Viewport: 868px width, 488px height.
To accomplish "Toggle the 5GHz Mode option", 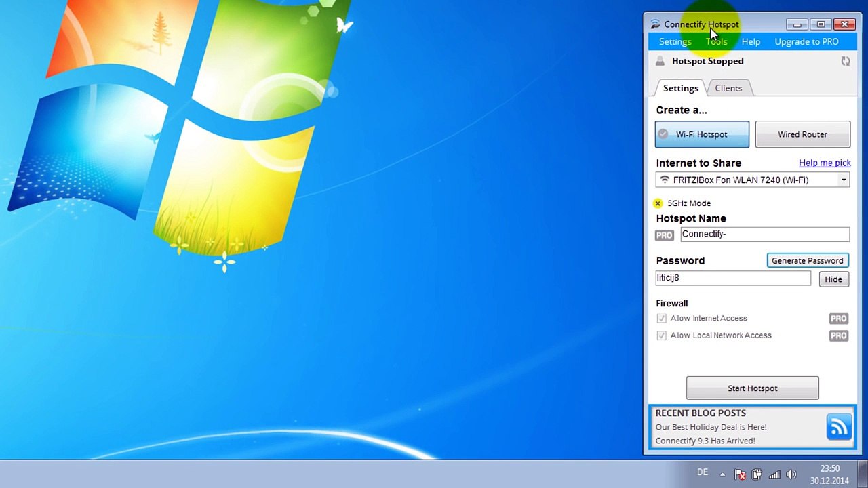I will [x=658, y=203].
